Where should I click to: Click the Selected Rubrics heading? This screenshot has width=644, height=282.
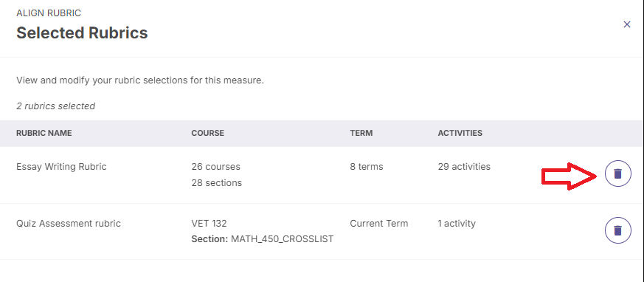[82, 32]
